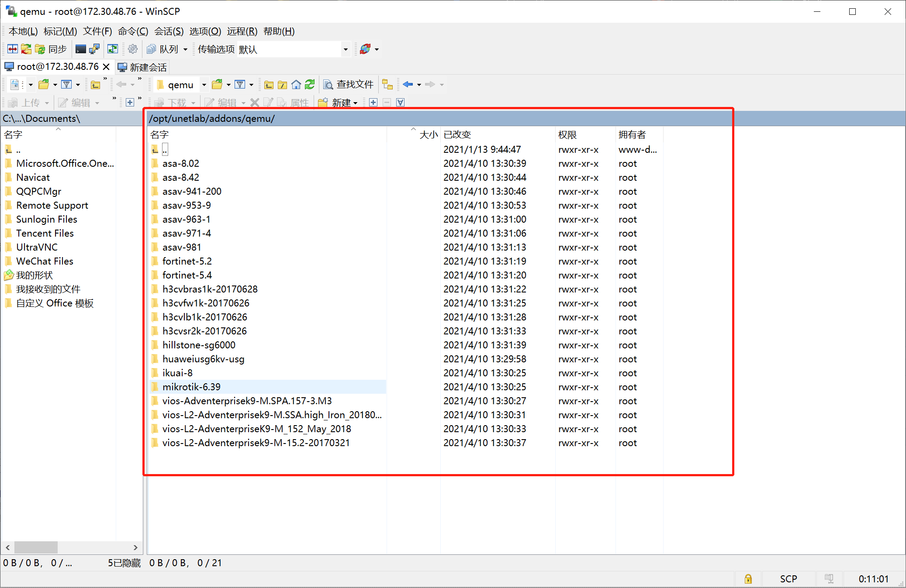Click the keep remote directory up-to-date icon
906x588 pixels.
coord(113,49)
